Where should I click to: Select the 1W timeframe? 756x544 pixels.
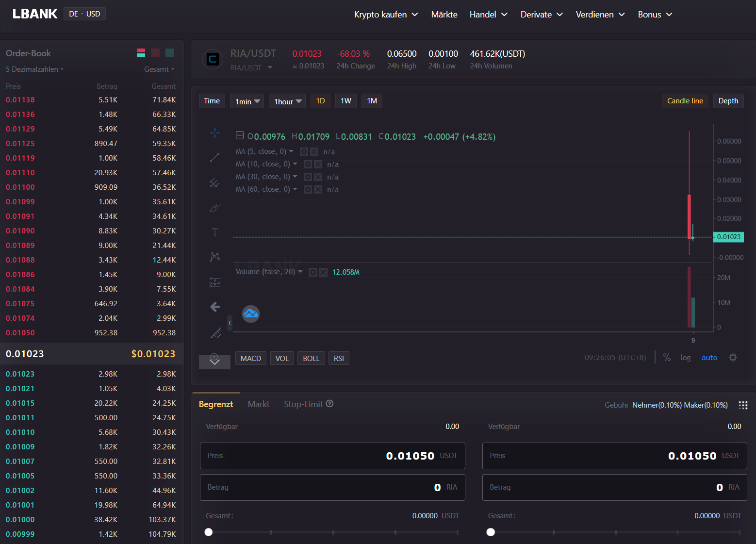tap(346, 101)
